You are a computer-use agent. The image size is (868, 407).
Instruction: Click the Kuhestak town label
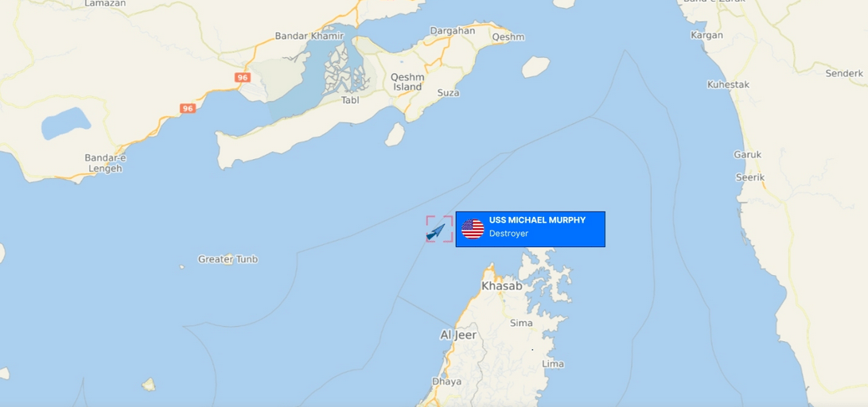pos(728,84)
